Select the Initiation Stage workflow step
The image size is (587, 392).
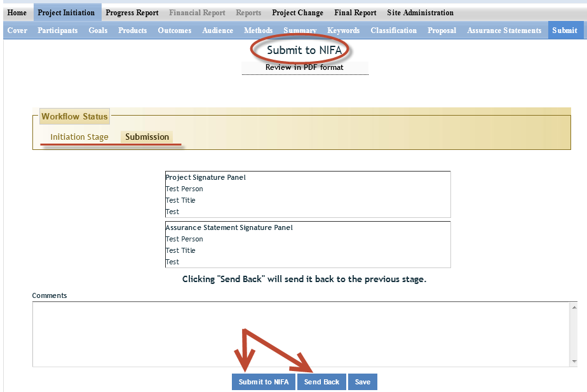click(x=79, y=137)
